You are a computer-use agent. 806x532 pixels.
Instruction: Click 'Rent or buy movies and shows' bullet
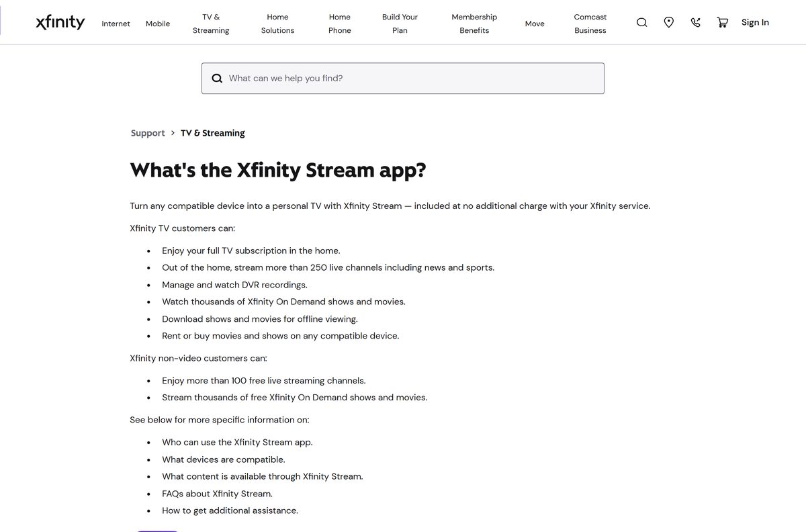[281, 336]
